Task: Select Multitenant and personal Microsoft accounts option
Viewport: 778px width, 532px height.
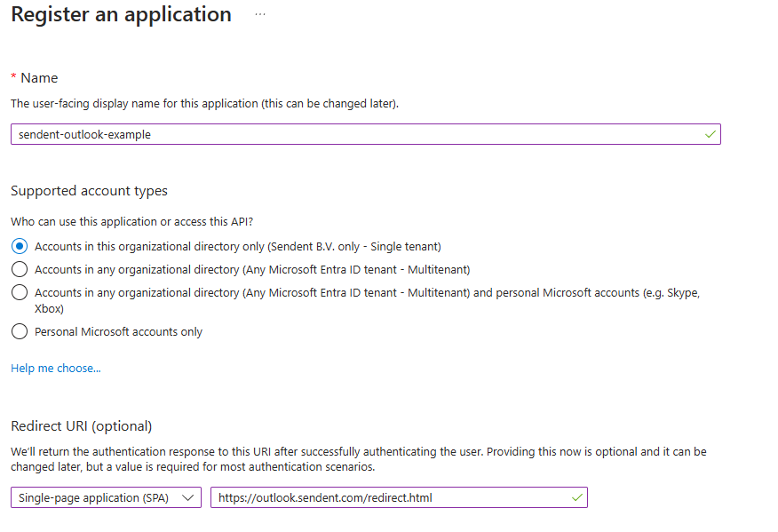Action: (x=20, y=292)
